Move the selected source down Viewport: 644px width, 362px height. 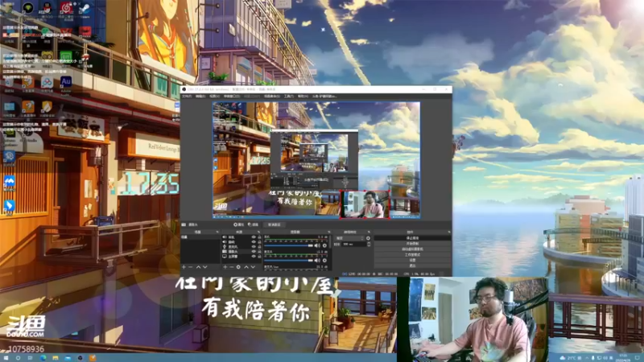(253, 267)
